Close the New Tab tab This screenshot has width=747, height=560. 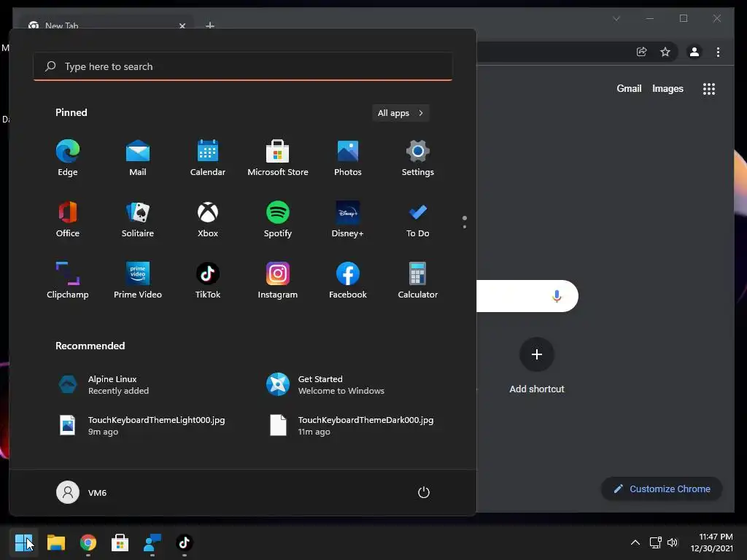[x=182, y=26]
